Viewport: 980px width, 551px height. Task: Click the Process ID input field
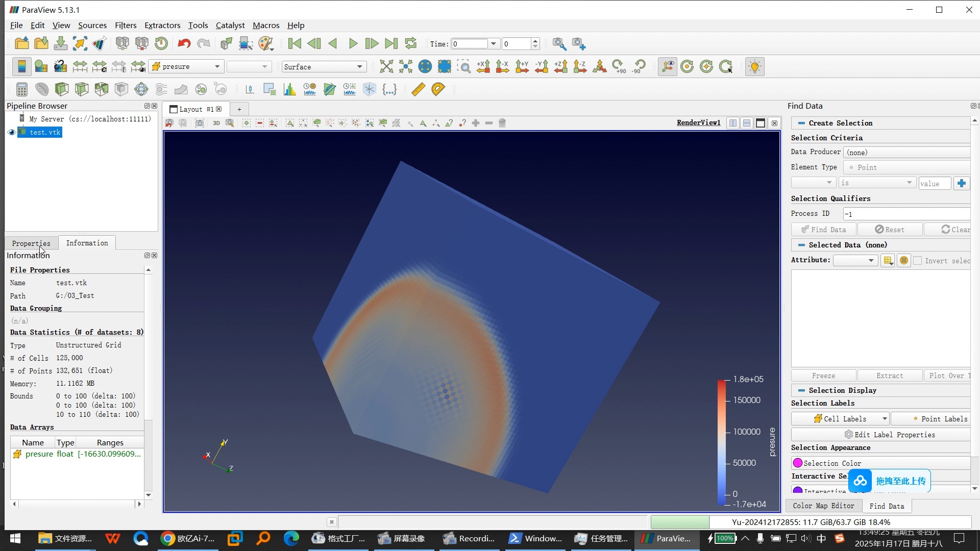point(906,214)
